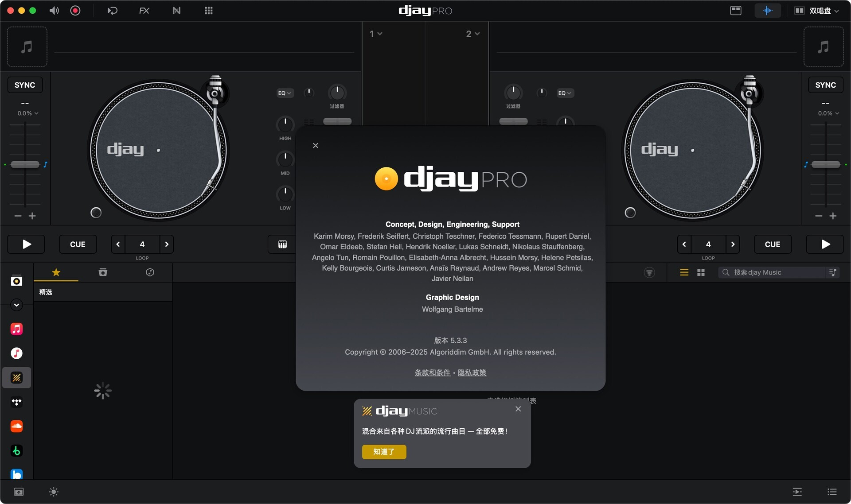Viewport: 851px width, 504px height.
Task: Adjust the left deck tempo slider
Action: [25, 165]
